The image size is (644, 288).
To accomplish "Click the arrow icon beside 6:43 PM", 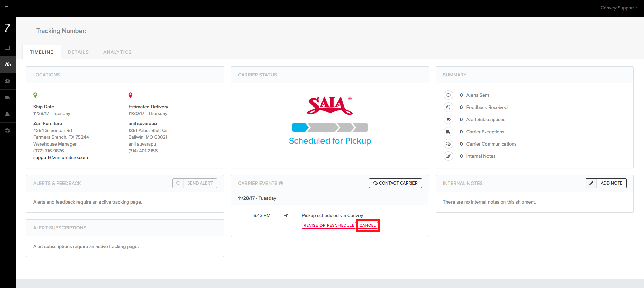I will point(286,215).
